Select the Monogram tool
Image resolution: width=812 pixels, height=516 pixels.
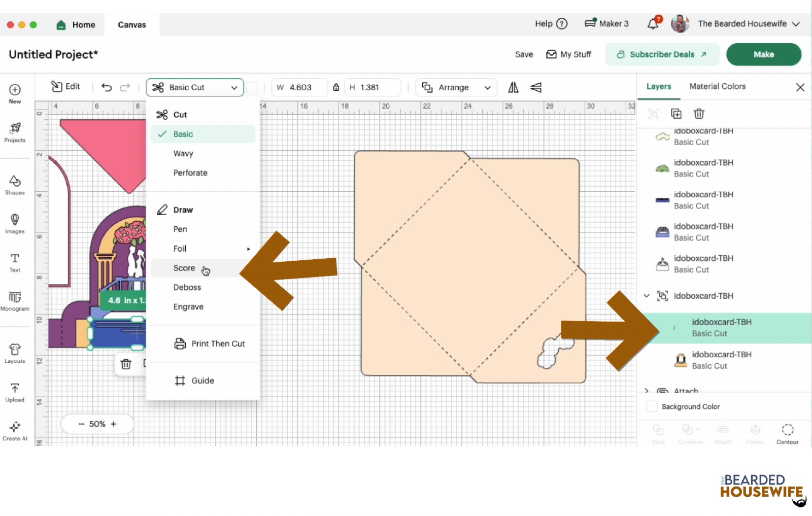pyautogui.click(x=15, y=300)
